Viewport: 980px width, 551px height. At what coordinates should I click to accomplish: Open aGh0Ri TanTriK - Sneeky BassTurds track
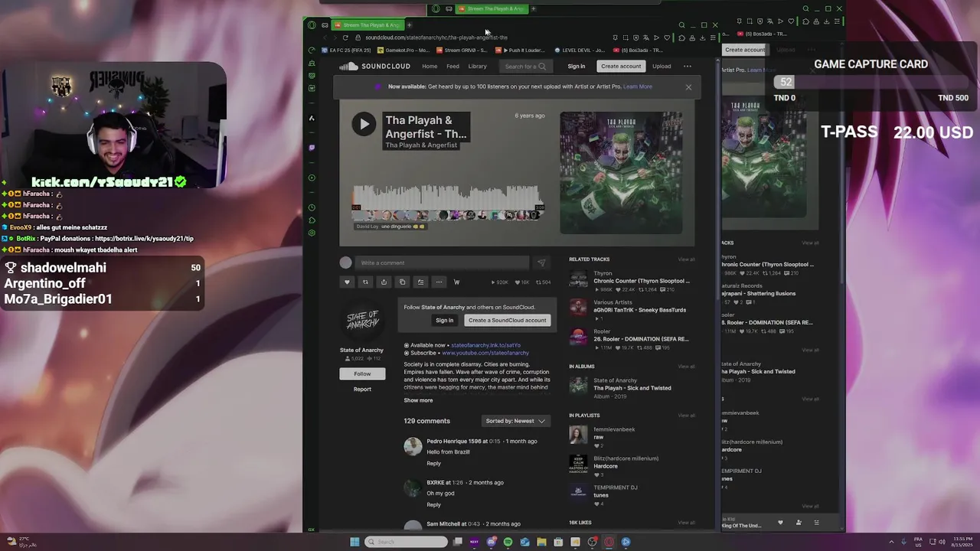click(x=640, y=310)
